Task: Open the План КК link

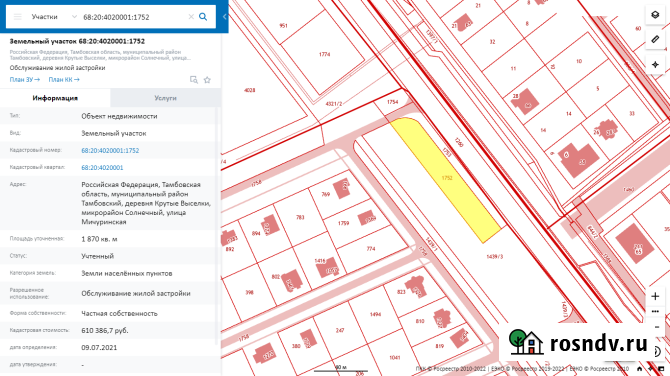Action: point(64,79)
